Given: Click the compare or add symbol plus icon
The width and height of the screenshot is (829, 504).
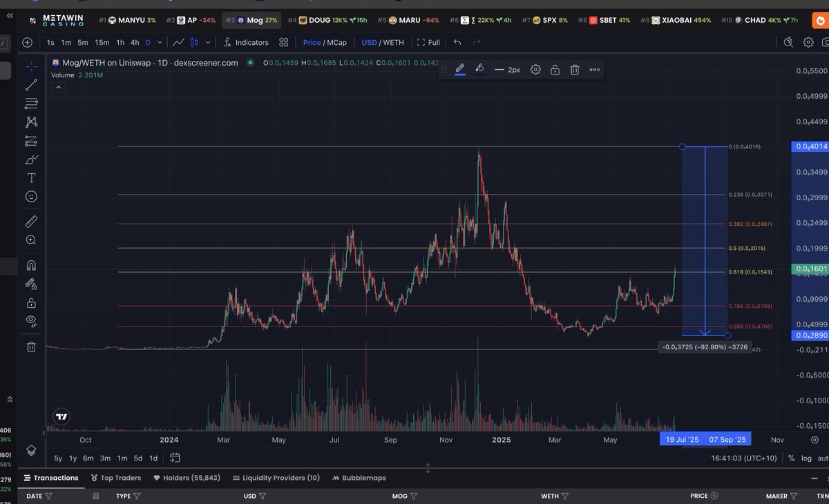Looking at the screenshot, I should [27, 42].
